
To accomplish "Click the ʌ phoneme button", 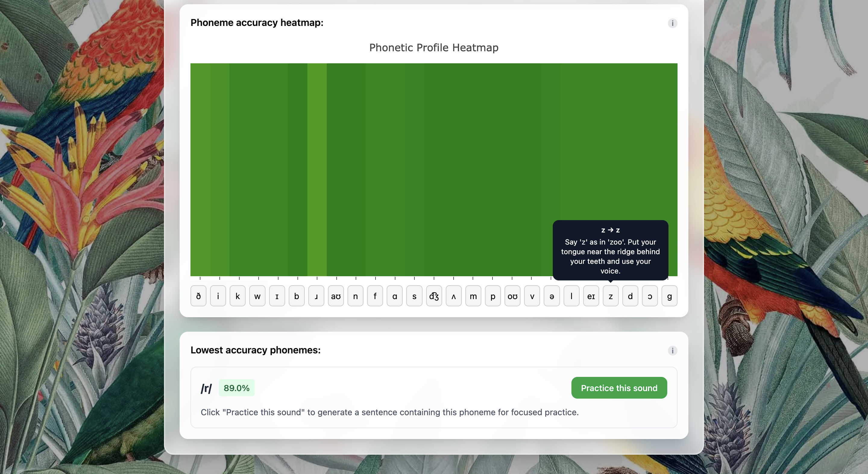I will (x=454, y=296).
